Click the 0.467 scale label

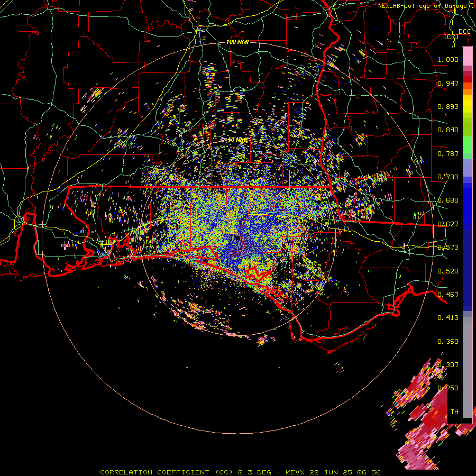(448, 294)
